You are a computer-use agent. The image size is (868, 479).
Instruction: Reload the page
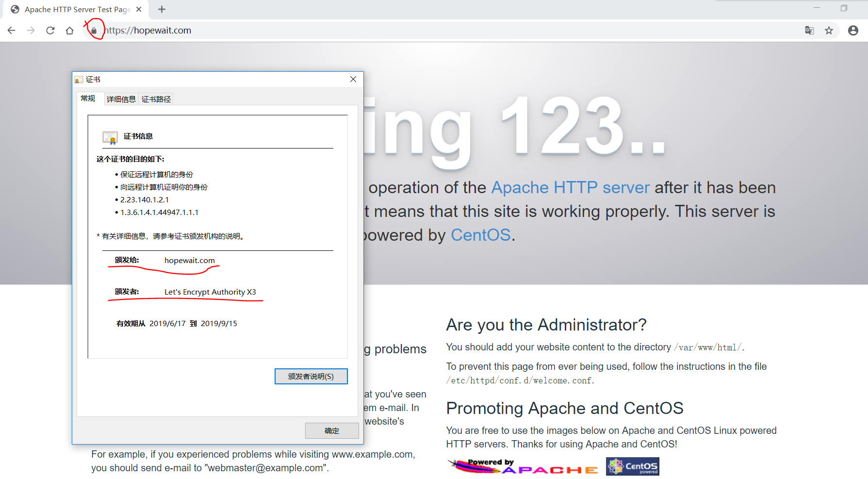pos(50,31)
